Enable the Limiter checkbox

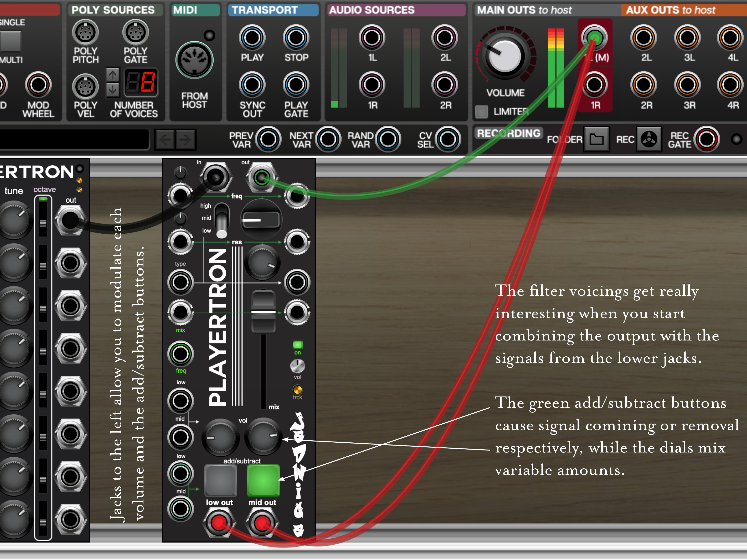(482, 112)
